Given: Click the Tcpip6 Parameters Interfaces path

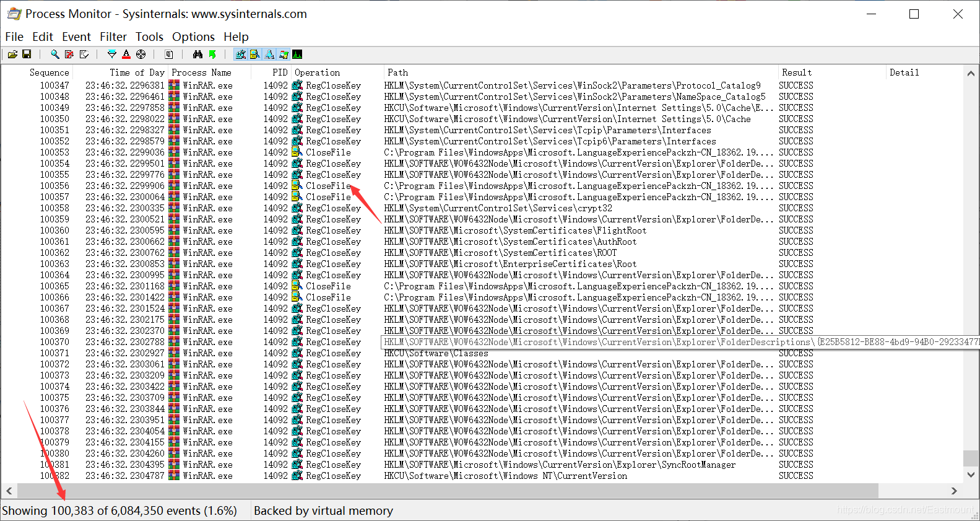Looking at the screenshot, I should click(x=550, y=141).
